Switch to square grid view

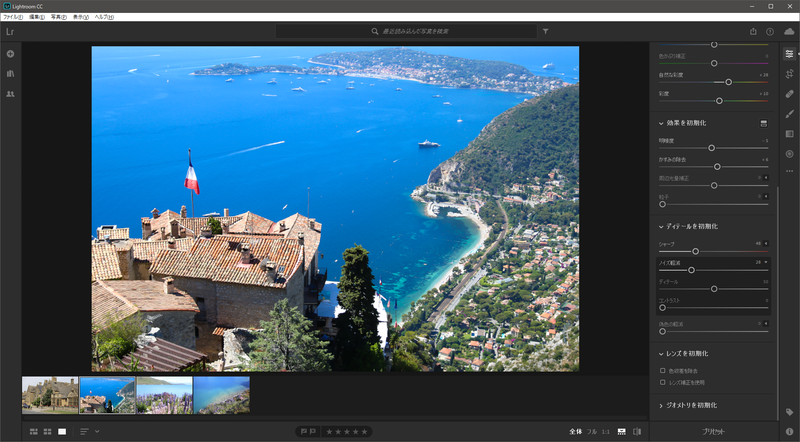tap(47, 432)
